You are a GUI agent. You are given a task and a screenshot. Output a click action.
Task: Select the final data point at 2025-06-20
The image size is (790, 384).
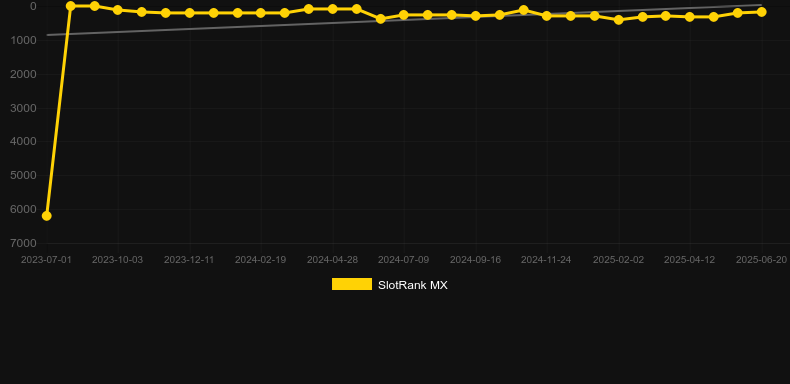click(761, 12)
